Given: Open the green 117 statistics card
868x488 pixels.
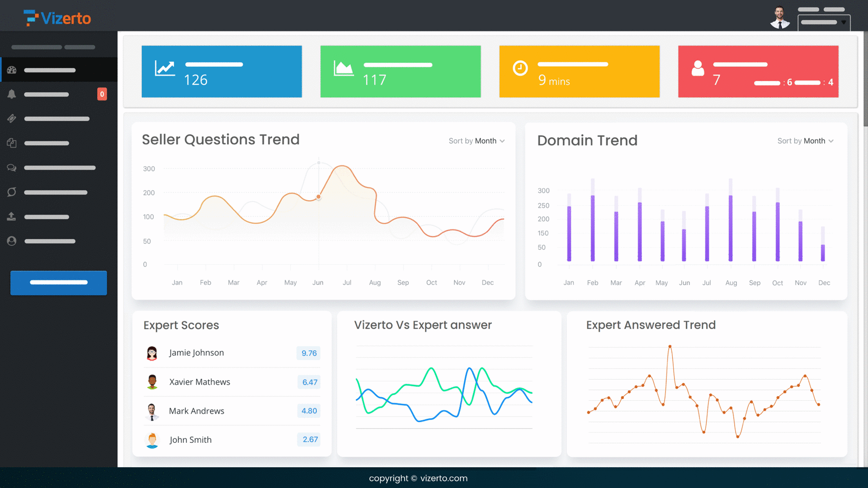Looking at the screenshot, I should tap(400, 71).
